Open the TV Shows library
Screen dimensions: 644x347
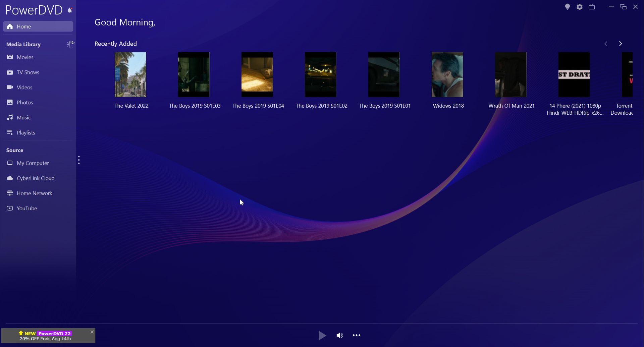coord(38,72)
